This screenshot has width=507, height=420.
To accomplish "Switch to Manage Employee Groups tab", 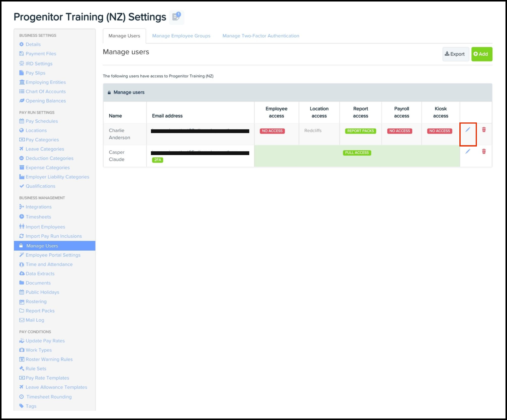I will 181,36.
